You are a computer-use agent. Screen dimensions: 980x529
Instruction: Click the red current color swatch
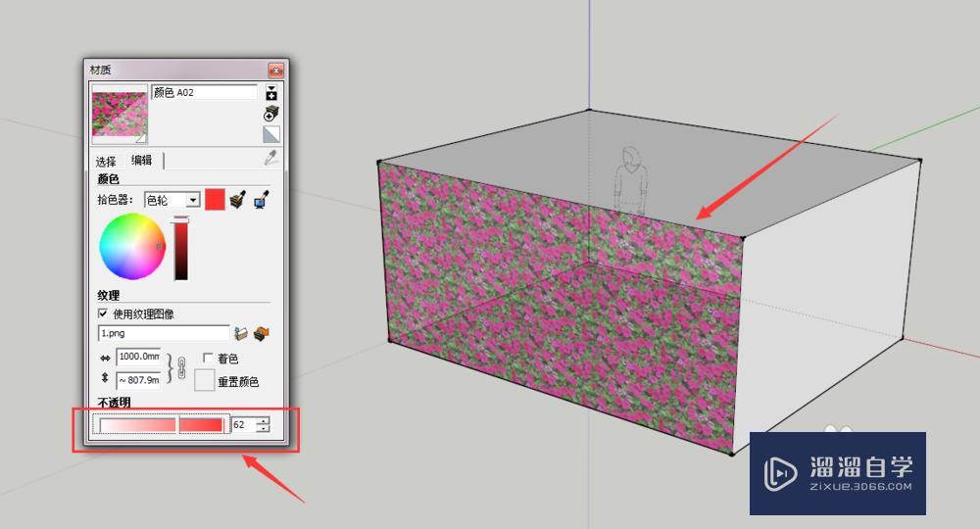pyautogui.click(x=215, y=200)
